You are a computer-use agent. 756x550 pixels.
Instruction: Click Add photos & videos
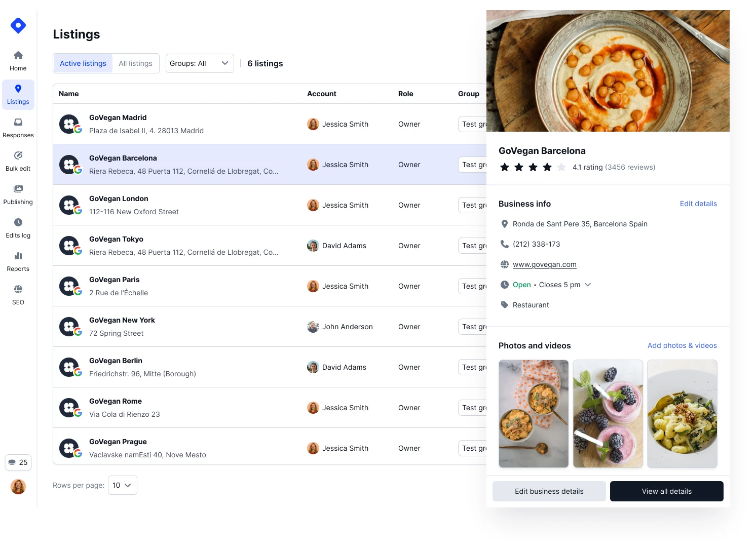(682, 345)
